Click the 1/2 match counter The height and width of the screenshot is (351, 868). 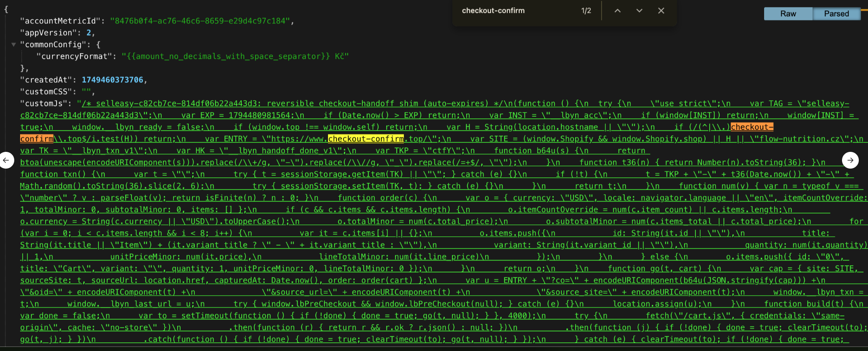(x=586, y=11)
